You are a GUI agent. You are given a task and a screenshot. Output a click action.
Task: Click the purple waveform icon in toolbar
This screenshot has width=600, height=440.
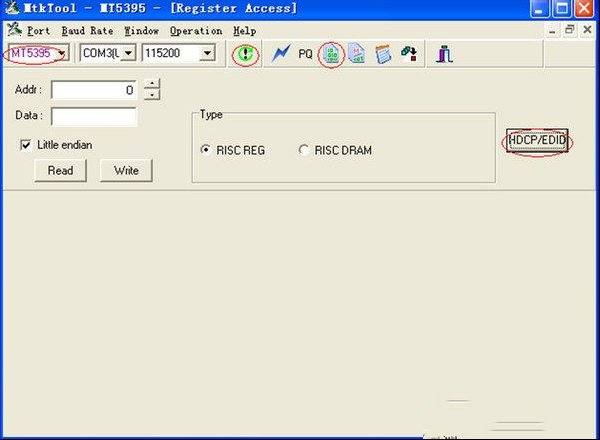pyautogui.click(x=444, y=54)
